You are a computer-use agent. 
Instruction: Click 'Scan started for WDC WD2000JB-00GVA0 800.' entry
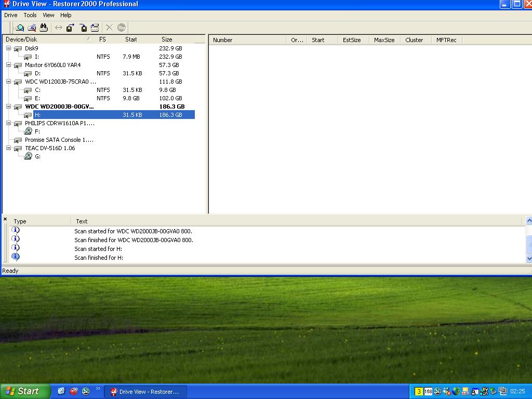[134, 231]
